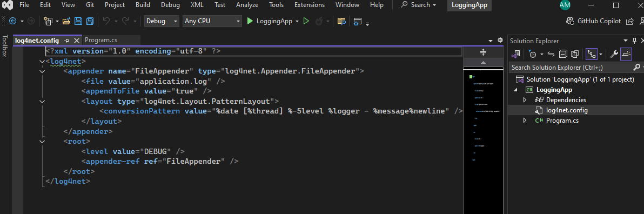The width and height of the screenshot is (644, 214).
Task: Click the Search Solution Explorer input field
Action: point(571,68)
